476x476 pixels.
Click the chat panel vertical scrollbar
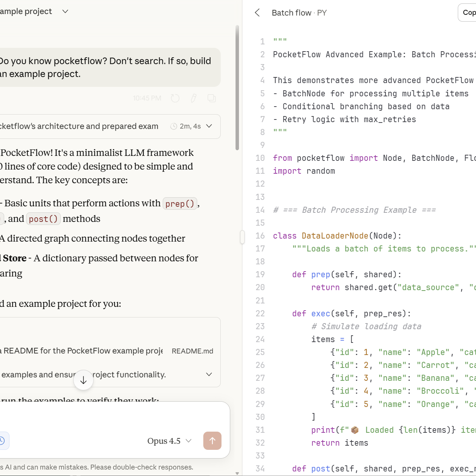[x=237, y=88]
